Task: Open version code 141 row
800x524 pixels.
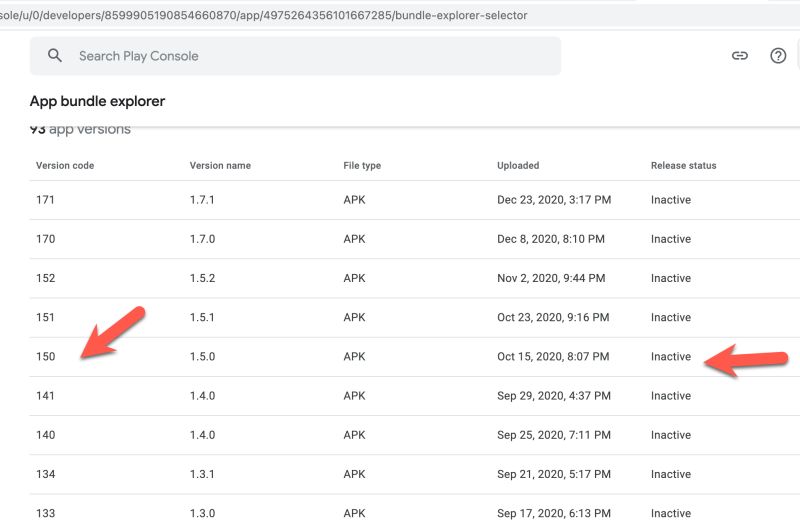Action: (414, 396)
